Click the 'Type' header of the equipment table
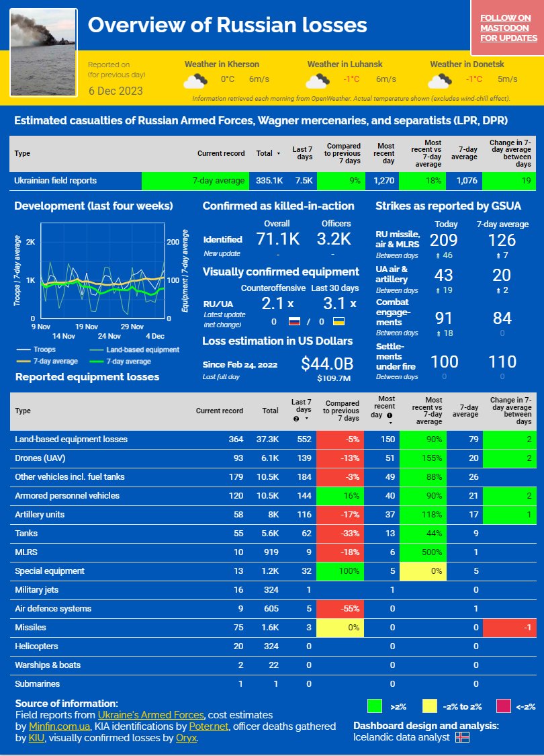This screenshot has height=756, width=544. point(23,411)
